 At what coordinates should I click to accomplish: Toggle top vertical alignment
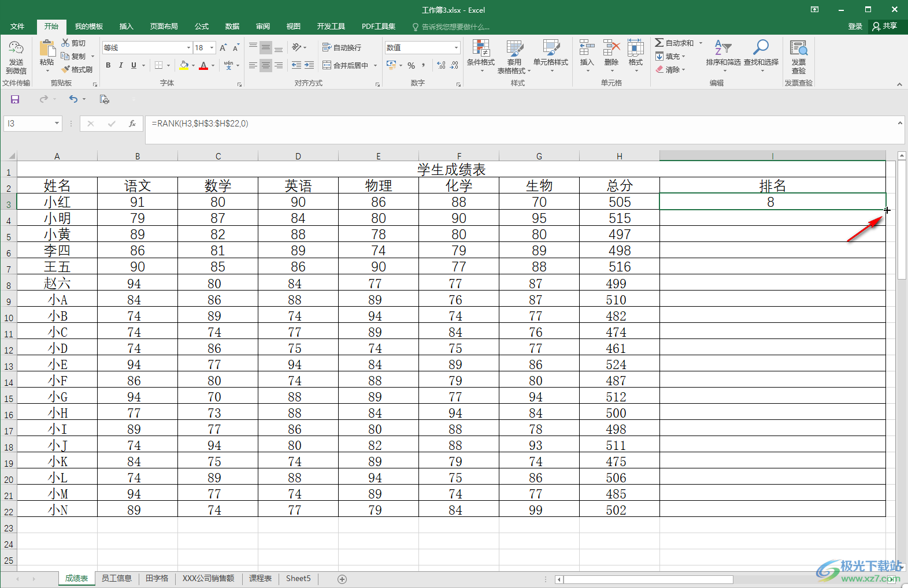coord(253,47)
